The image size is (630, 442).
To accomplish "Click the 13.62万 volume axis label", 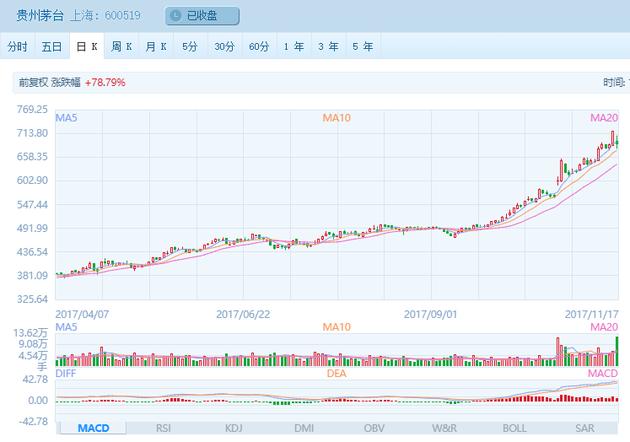I will click(x=30, y=333).
